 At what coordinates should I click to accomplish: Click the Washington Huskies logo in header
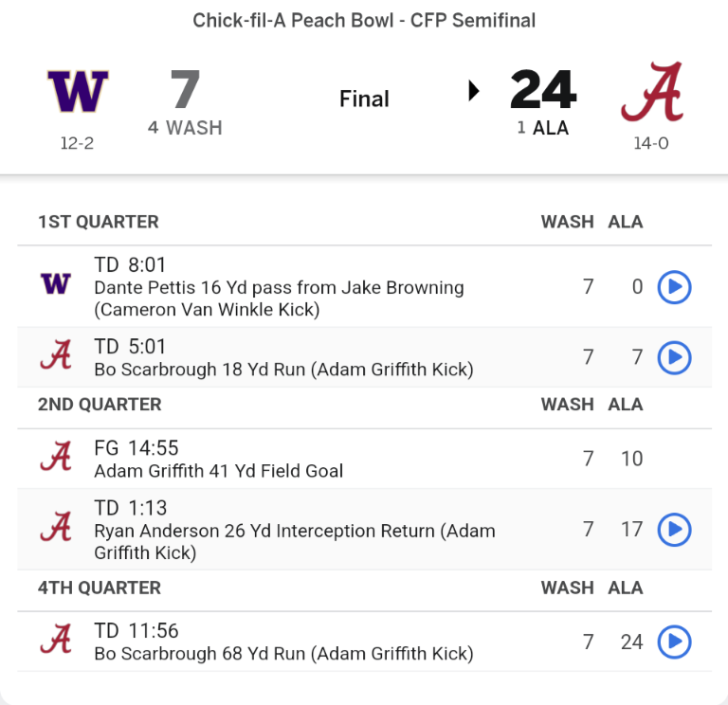point(78,92)
